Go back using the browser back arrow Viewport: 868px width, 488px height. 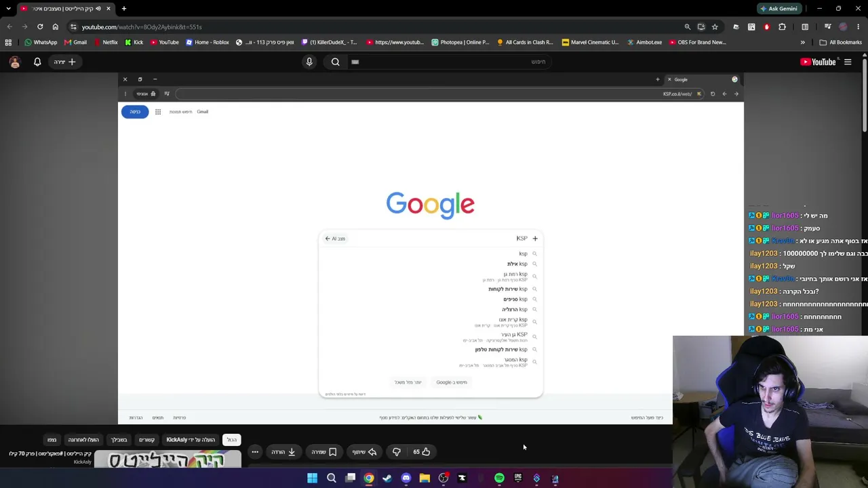(9, 27)
